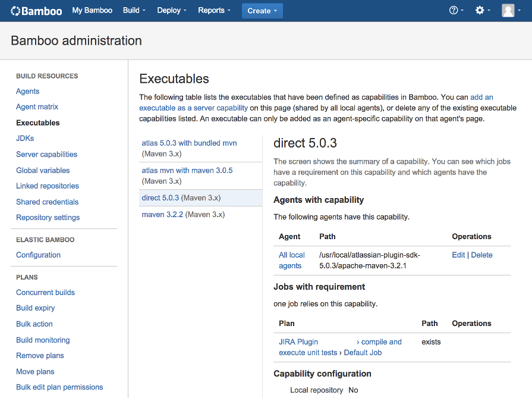Expand the Reports dropdown menu
Screen dimensions: 532x398
point(214,11)
